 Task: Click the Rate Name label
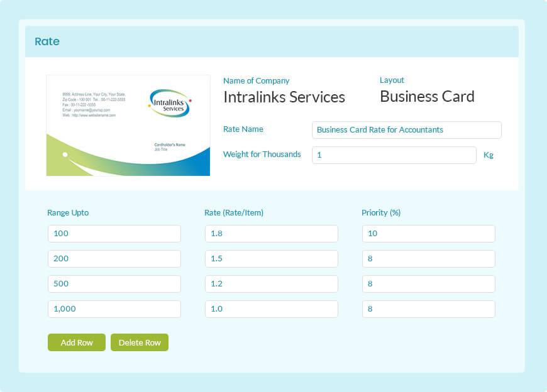[x=243, y=129]
